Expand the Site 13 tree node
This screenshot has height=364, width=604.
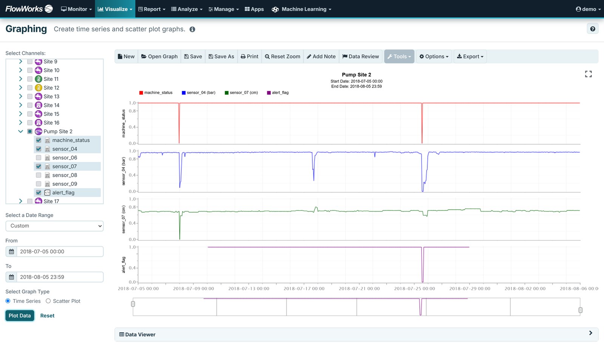coord(21,96)
